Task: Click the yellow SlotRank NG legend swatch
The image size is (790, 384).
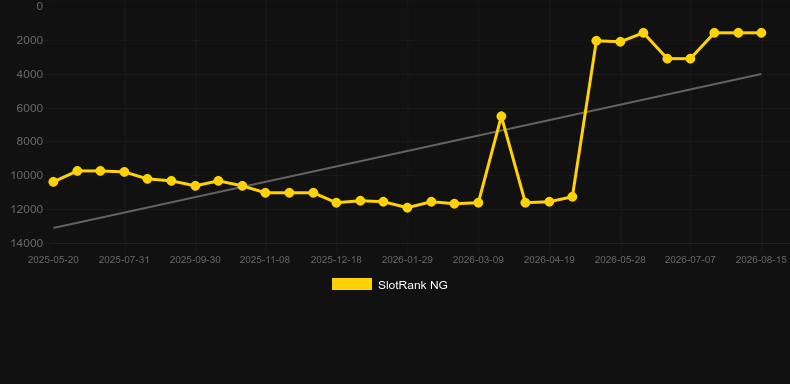Action: 352,284
